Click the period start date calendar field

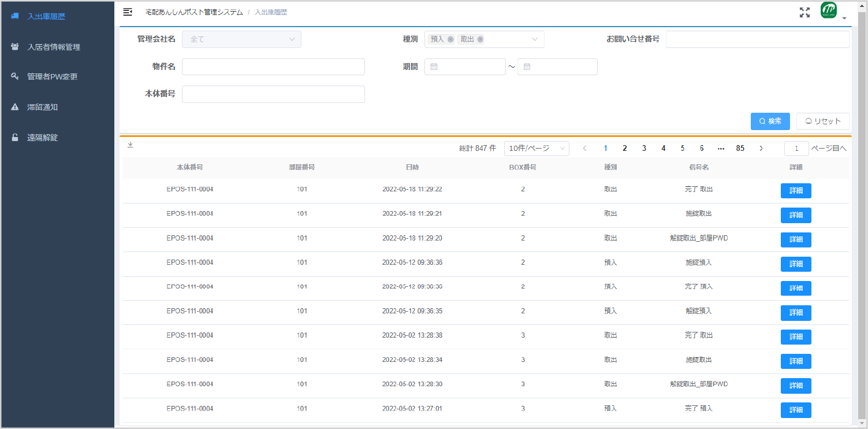(465, 67)
